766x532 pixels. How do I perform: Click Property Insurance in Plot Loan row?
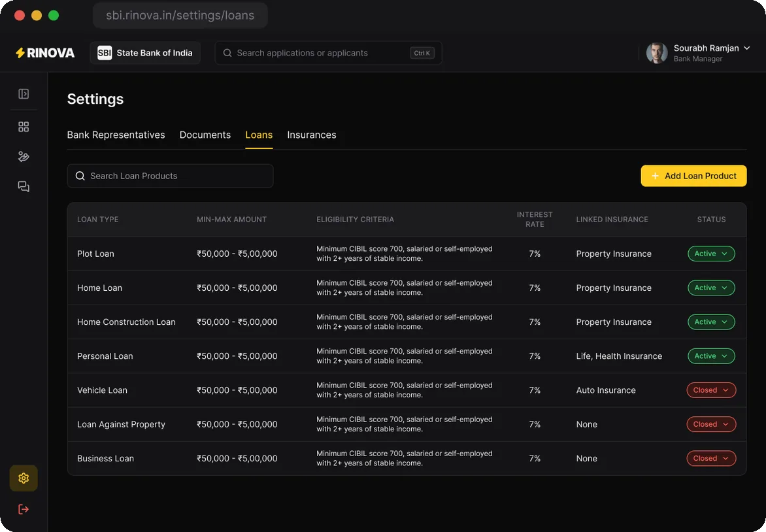[614, 254]
